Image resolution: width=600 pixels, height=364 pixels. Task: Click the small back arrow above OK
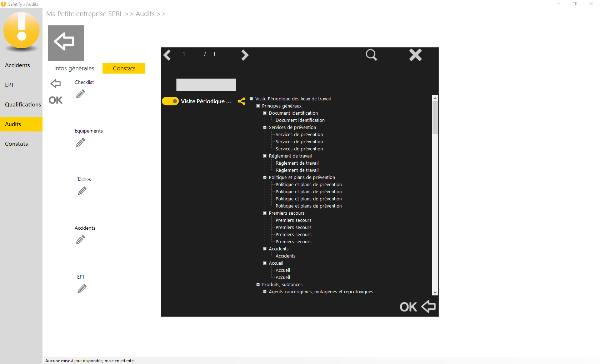coord(55,84)
